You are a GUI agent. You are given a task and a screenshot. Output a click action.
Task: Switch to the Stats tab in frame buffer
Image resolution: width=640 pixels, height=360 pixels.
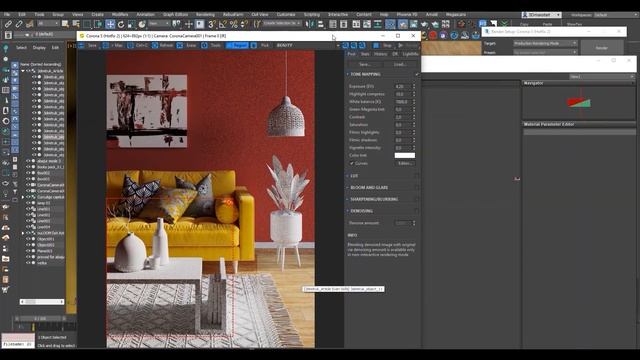coord(365,54)
